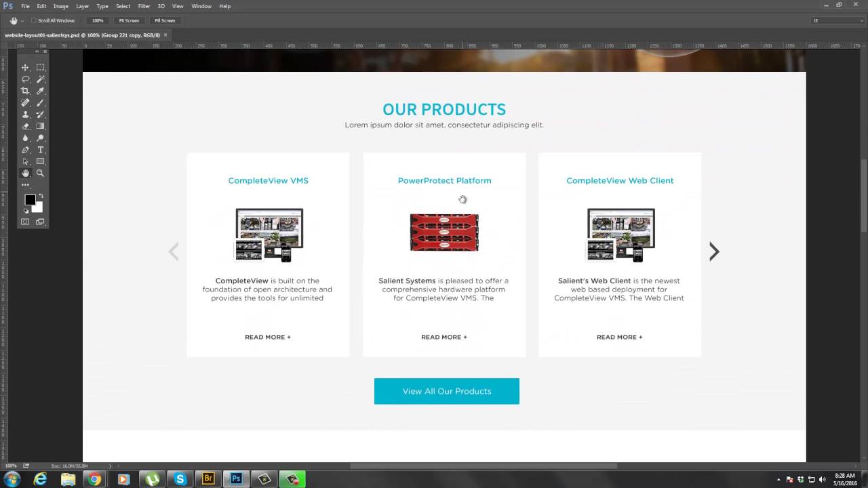The image size is (868, 488).
Task: Open the Windows Start menu
Action: click(12, 479)
